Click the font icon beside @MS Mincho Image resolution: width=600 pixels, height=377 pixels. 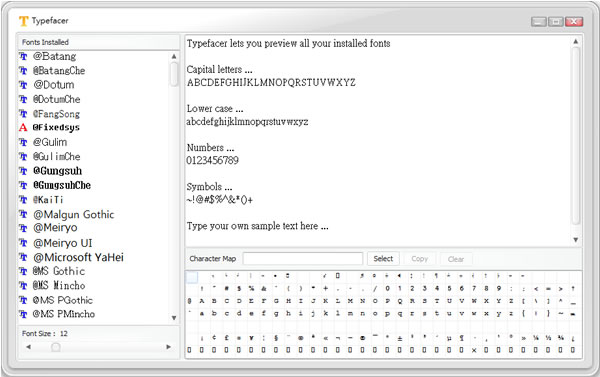[x=23, y=286]
